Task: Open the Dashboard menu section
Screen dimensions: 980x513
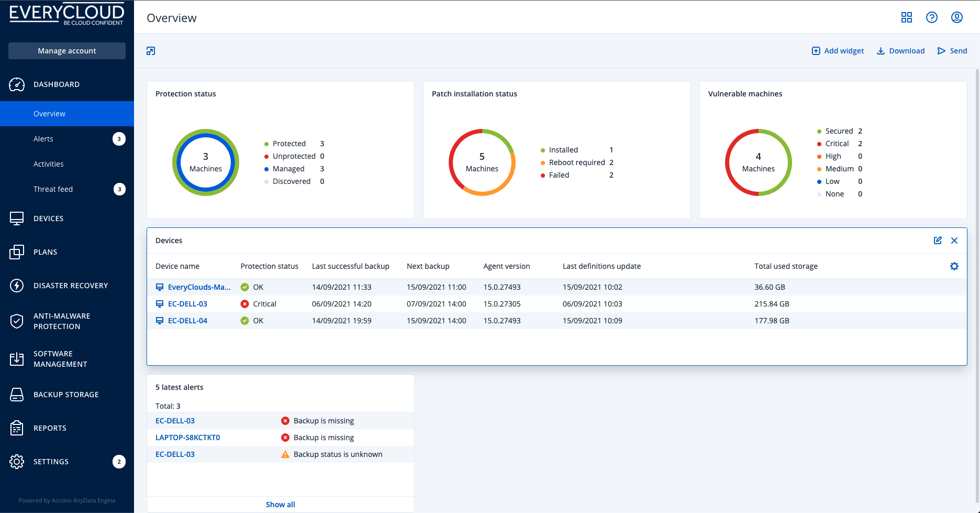Action: coord(67,84)
